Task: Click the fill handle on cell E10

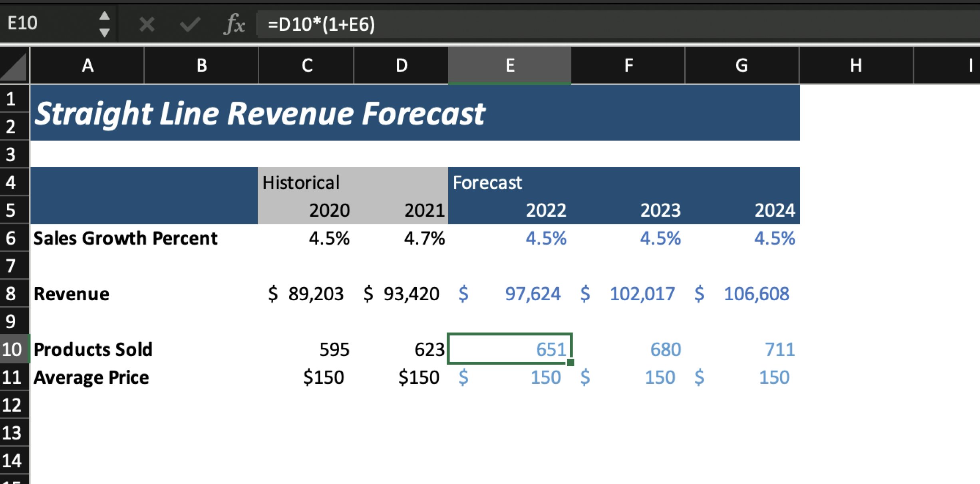Action: click(x=571, y=362)
